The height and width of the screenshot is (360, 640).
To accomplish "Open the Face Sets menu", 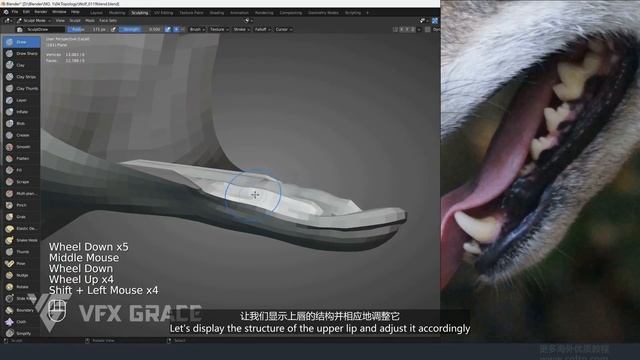I will [x=108, y=20].
